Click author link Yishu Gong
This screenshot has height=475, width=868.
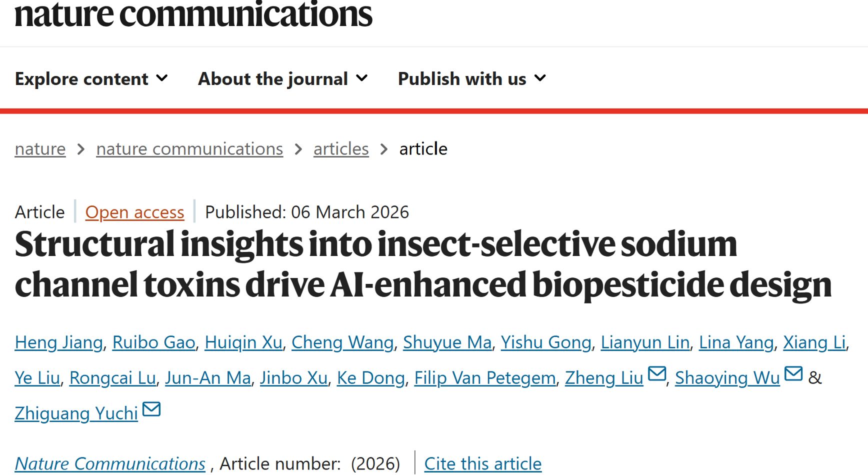(x=545, y=342)
